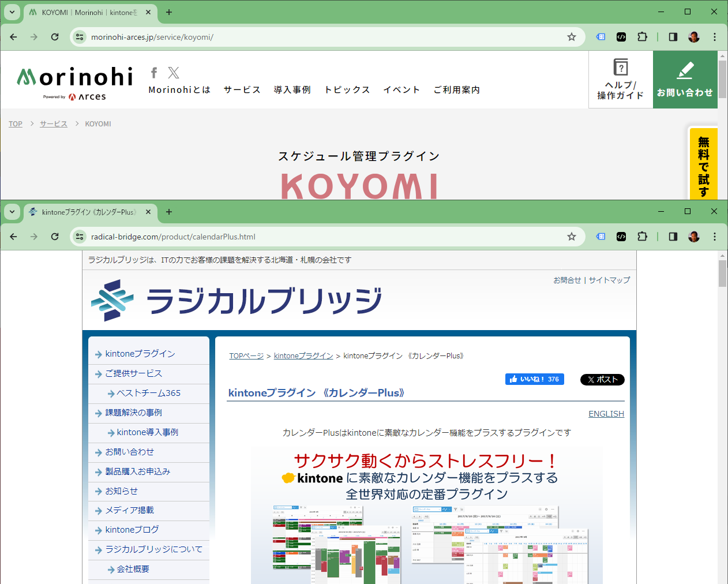The height and width of the screenshot is (584, 728).
Task: Click the blue translate extension icon in カレンダーPlus window
Action: click(x=601, y=237)
